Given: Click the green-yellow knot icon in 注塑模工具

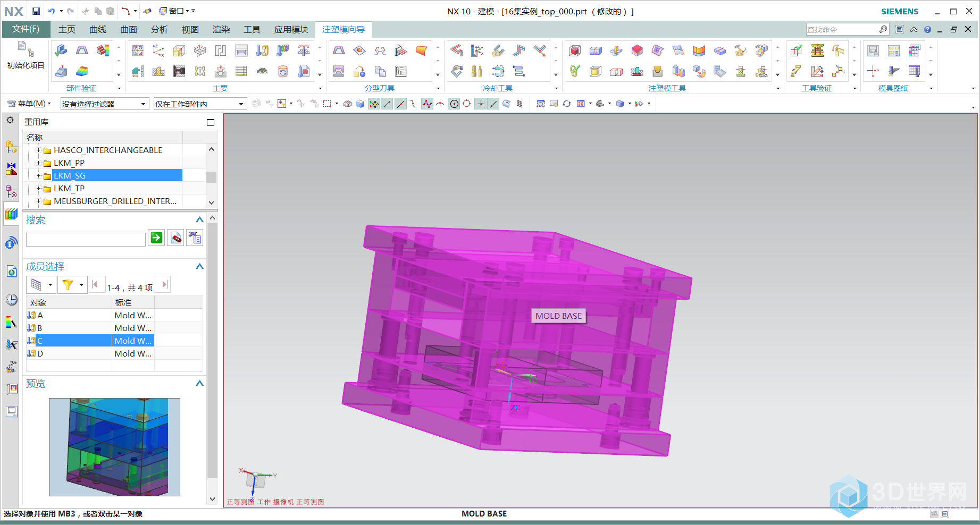Looking at the screenshot, I should (575, 71).
